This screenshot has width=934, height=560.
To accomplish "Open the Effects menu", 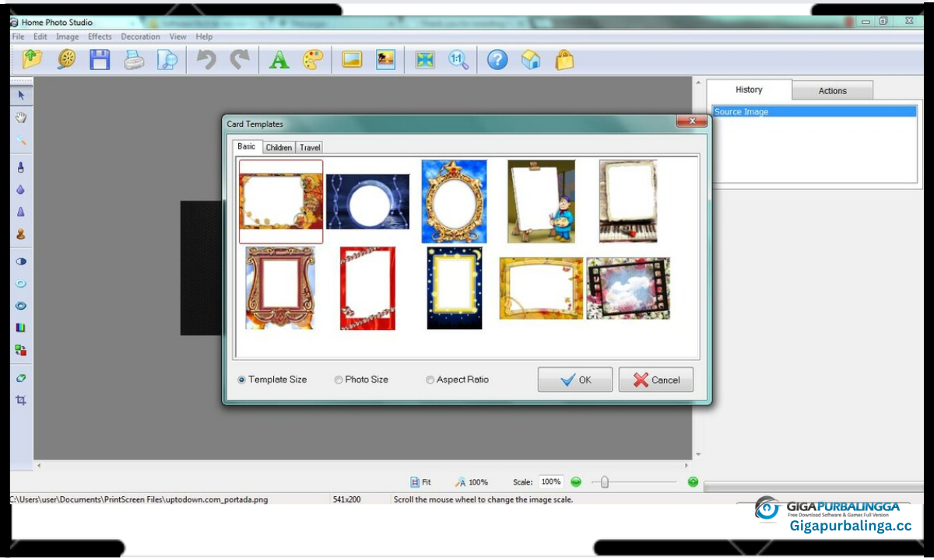I will coord(100,37).
